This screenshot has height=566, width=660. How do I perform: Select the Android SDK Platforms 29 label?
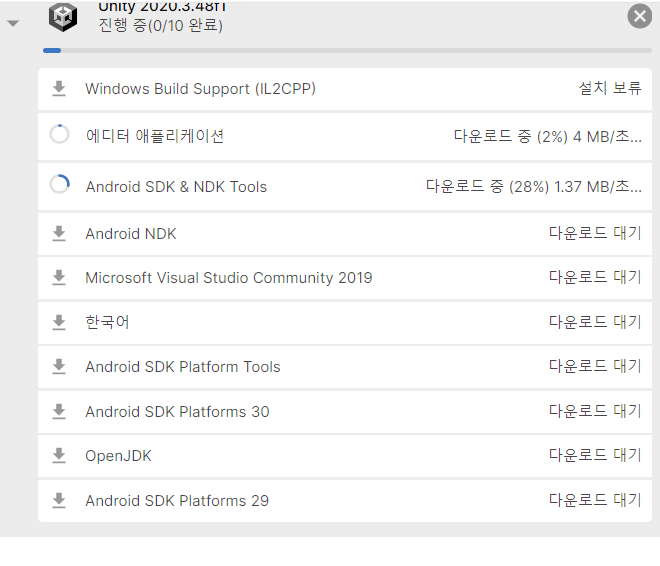click(x=177, y=501)
